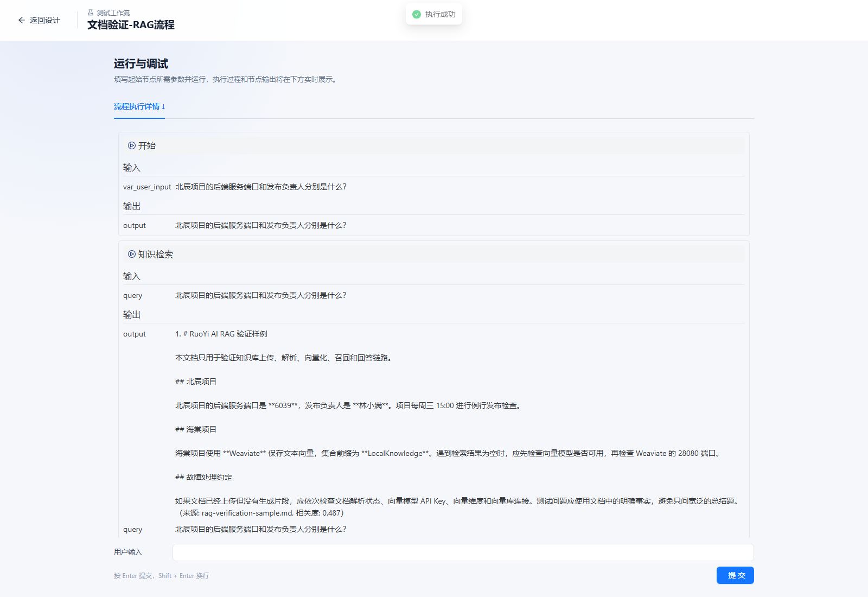Click the line 本文档只用于验证知识库上传
The image size is (868, 597).
284,358
